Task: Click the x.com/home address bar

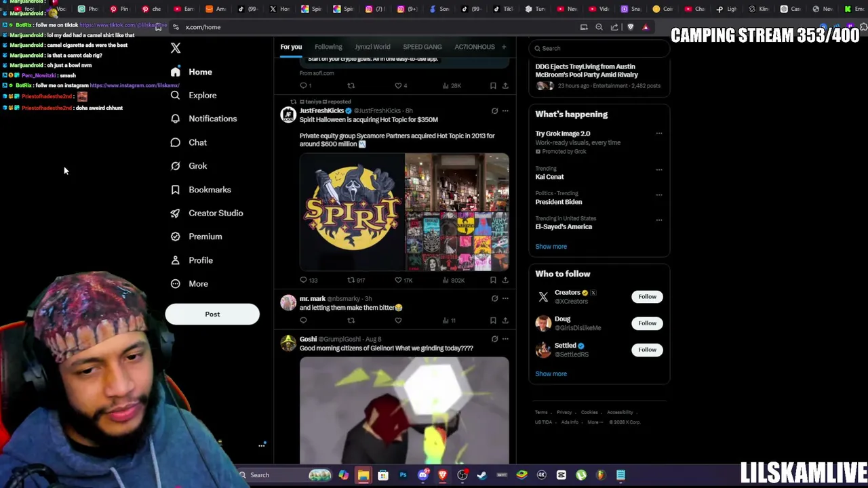Action: (373, 27)
